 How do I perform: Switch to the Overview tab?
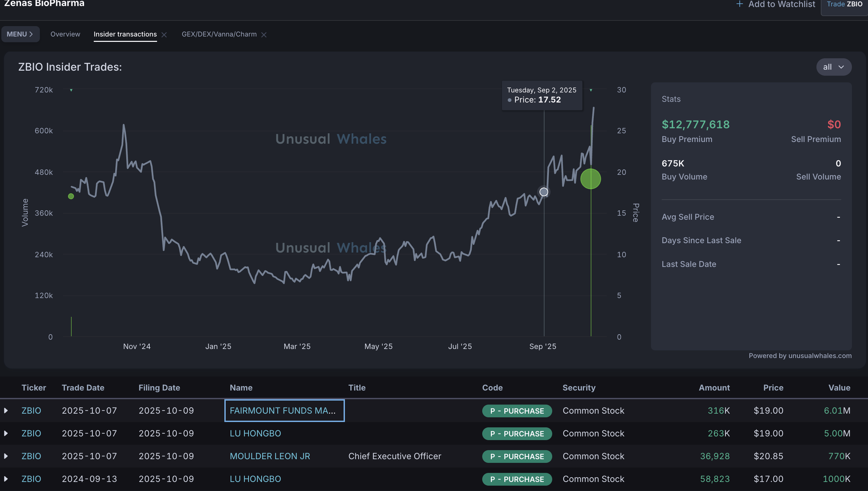click(65, 34)
